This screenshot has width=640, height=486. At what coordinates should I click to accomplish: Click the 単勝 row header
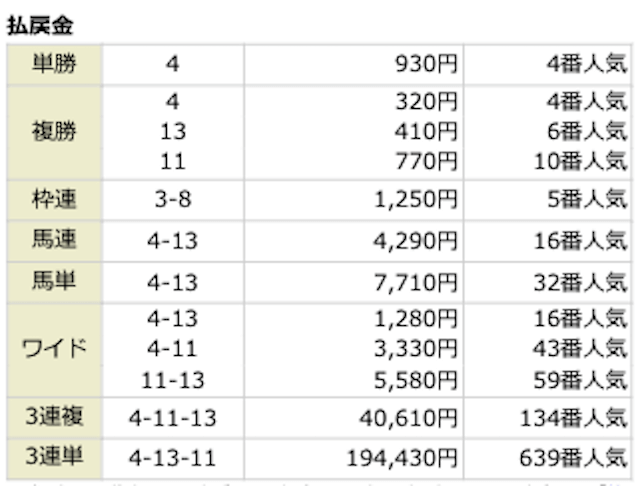tap(54, 64)
